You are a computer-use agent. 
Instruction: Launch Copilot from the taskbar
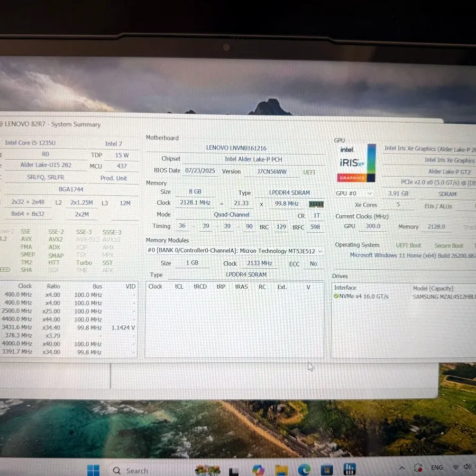click(258, 470)
